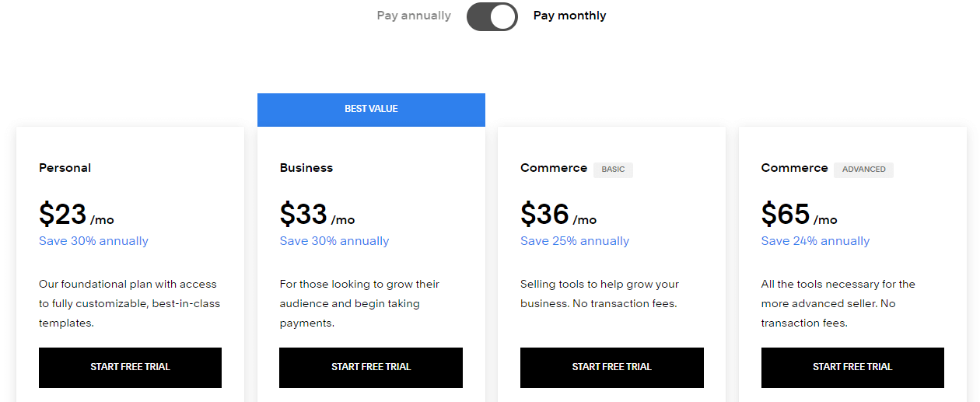The width and height of the screenshot is (980, 402).
Task: Click the $36 per month price
Action: click(x=558, y=214)
